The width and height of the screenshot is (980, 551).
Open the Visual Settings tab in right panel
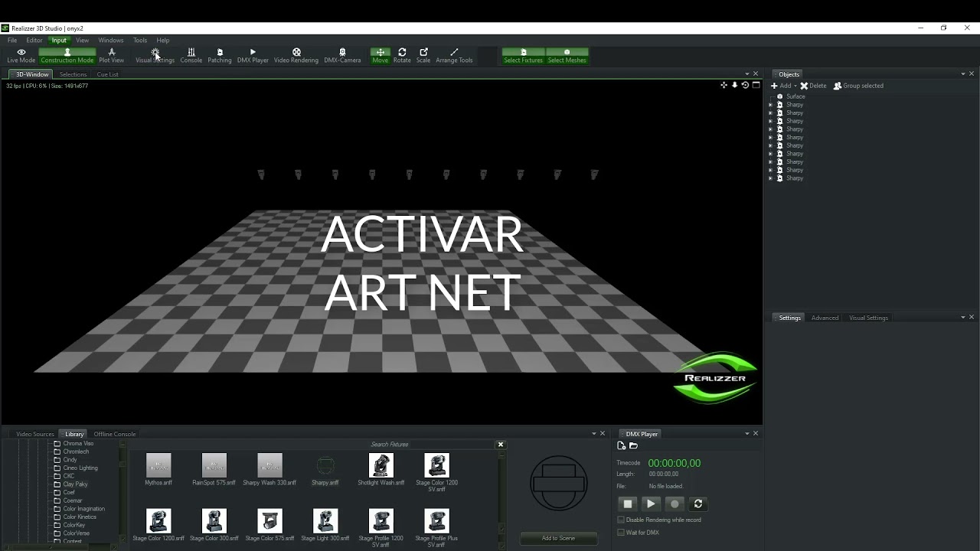pyautogui.click(x=868, y=318)
